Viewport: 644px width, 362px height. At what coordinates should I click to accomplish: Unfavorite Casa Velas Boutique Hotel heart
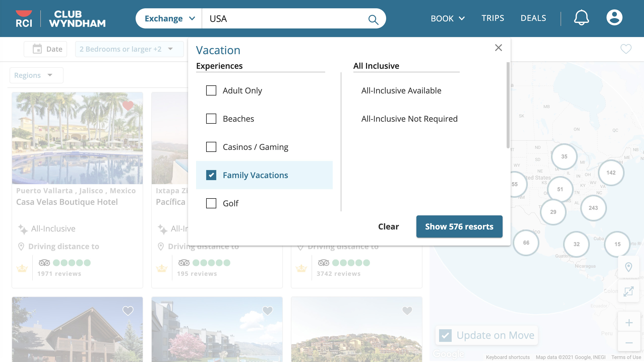[128, 106]
